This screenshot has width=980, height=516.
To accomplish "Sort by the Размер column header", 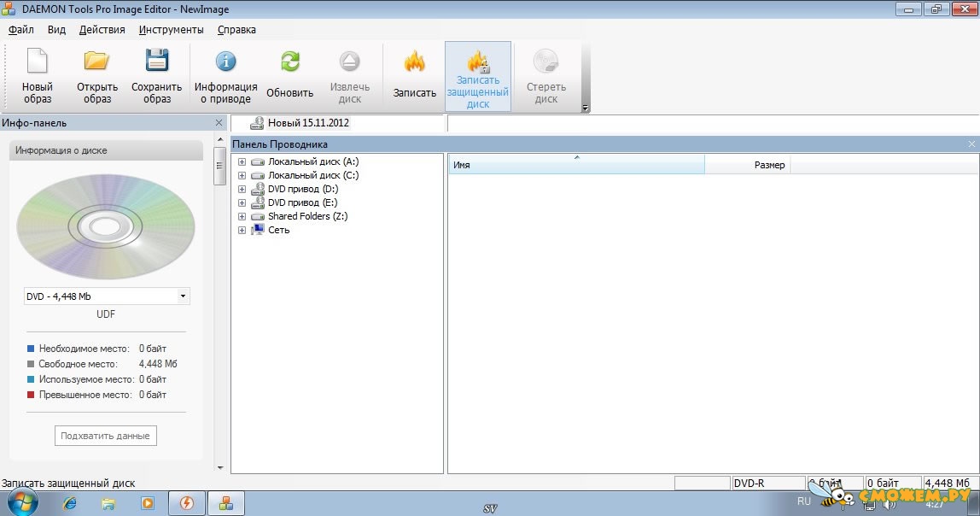I will click(x=748, y=165).
